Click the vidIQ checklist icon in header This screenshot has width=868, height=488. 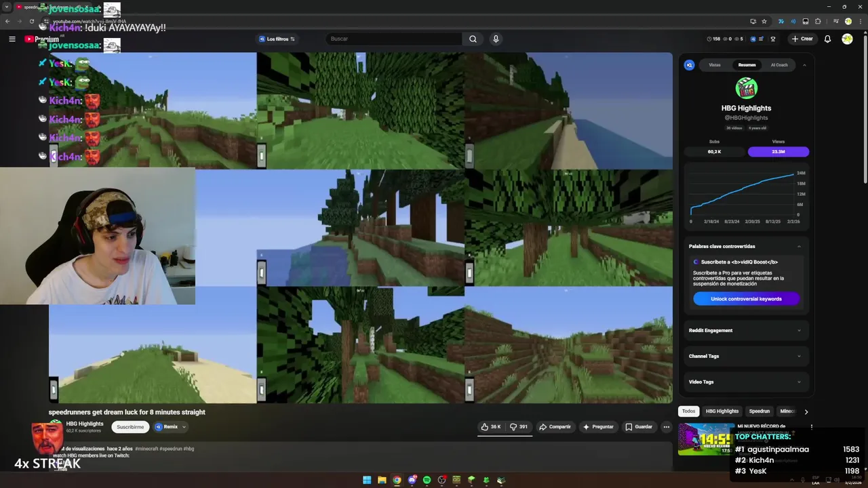[762, 39]
